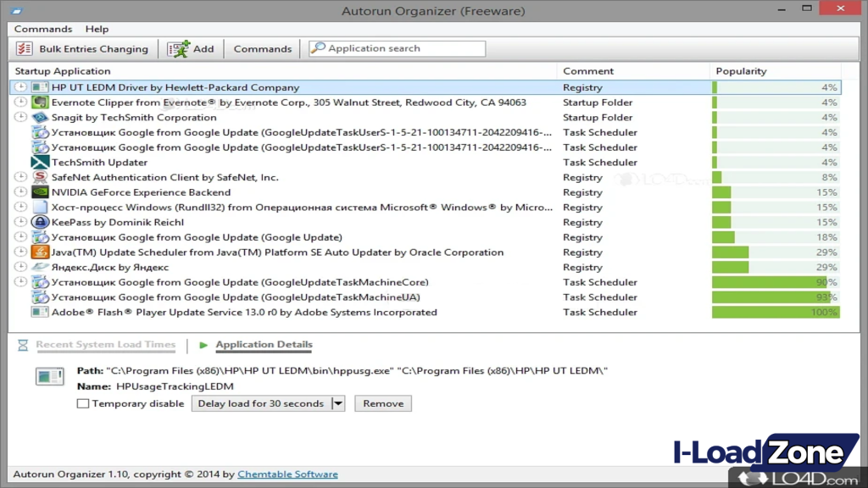Click the large application icon in the details panel
This screenshot has height=488, width=868.
50,377
